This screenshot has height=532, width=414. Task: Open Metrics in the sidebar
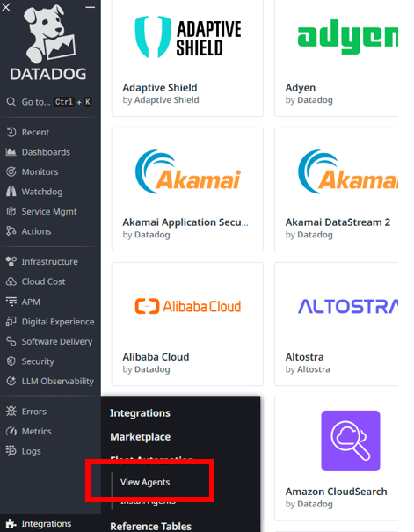(37, 431)
